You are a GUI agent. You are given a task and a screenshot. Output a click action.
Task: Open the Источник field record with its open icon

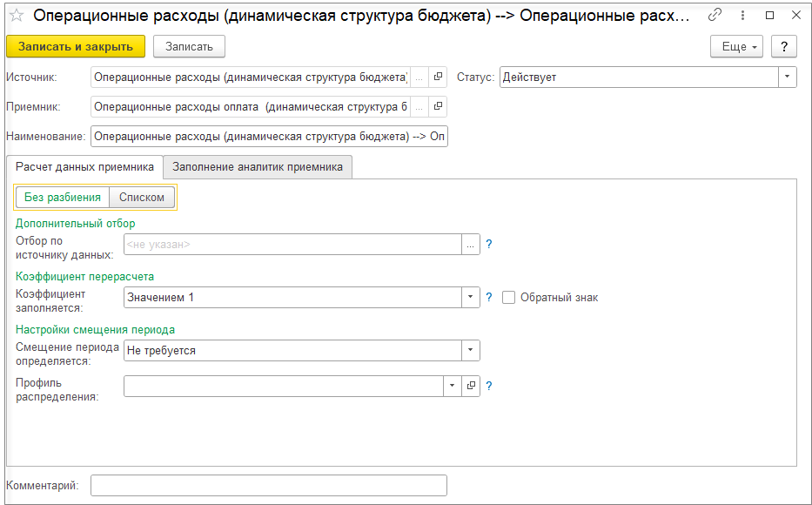click(x=439, y=77)
